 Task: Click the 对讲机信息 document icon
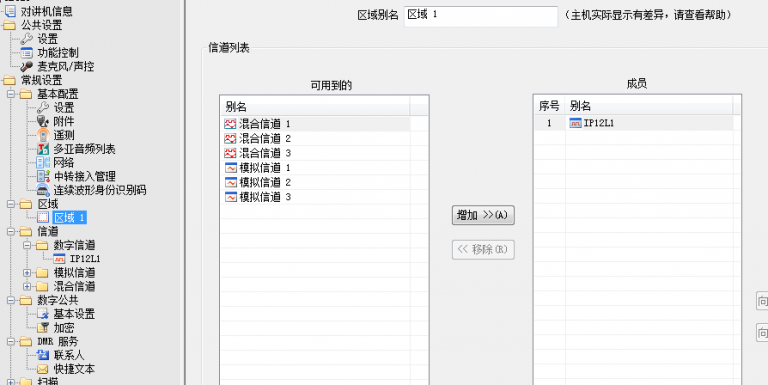pos(10,11)
